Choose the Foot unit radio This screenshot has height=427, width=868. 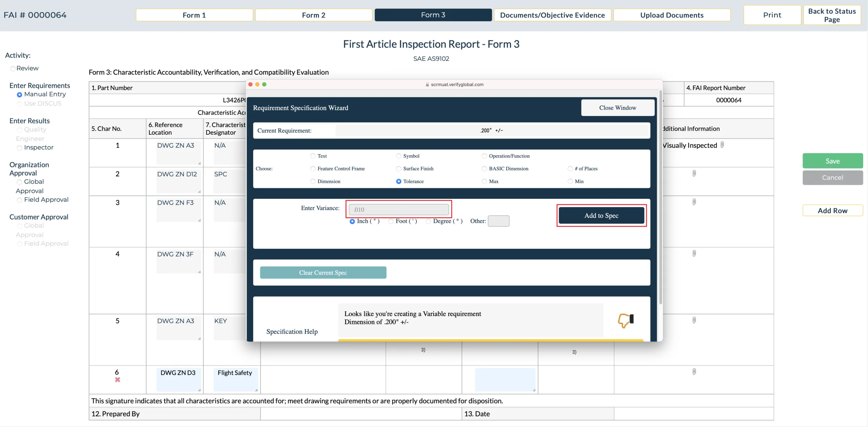pos(391,221)
